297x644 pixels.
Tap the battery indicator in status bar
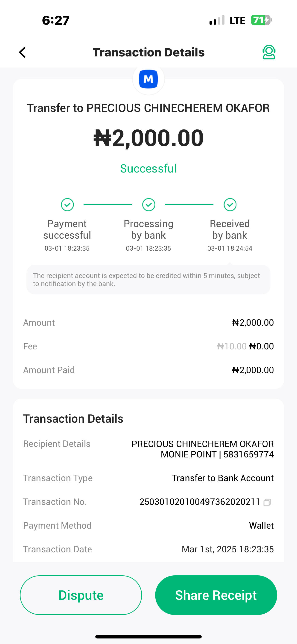click(261, 20)
